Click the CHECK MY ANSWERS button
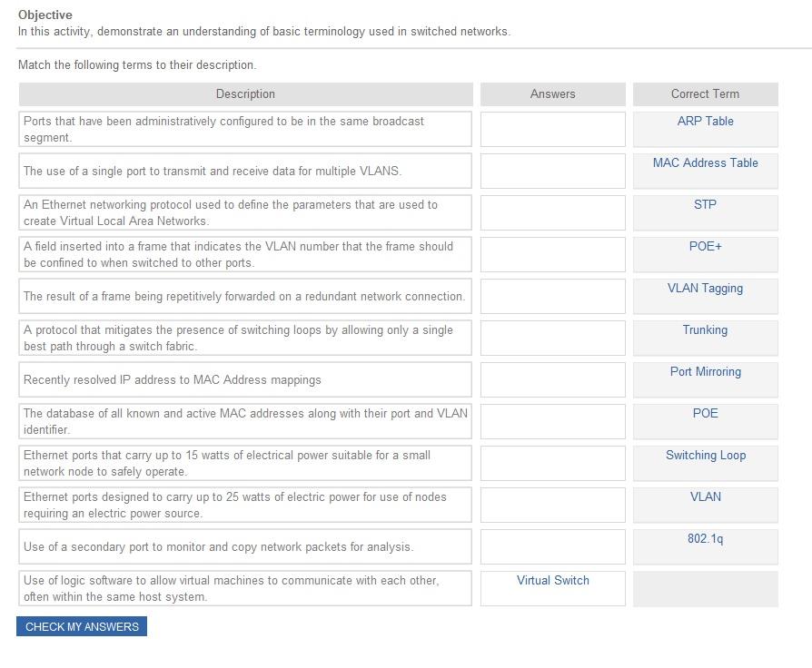This screenshot has width=812, height=668. pyautogui.click(x=82, y=626)
